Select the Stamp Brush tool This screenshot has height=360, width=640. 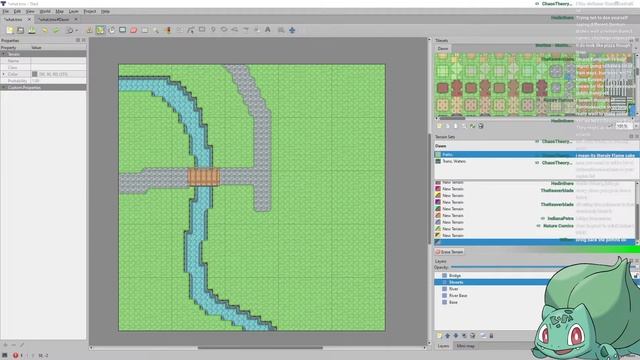click(x=89, y=30)
